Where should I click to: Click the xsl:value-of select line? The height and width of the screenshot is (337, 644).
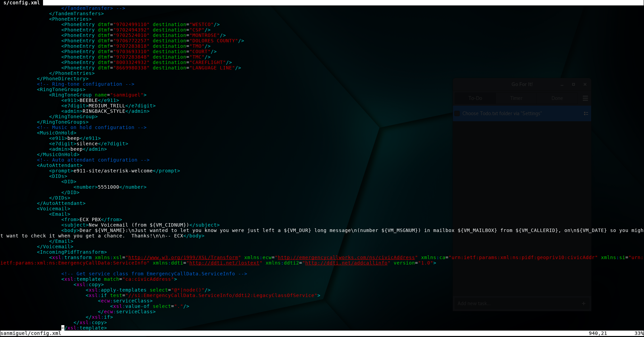[x=150, y=306]
